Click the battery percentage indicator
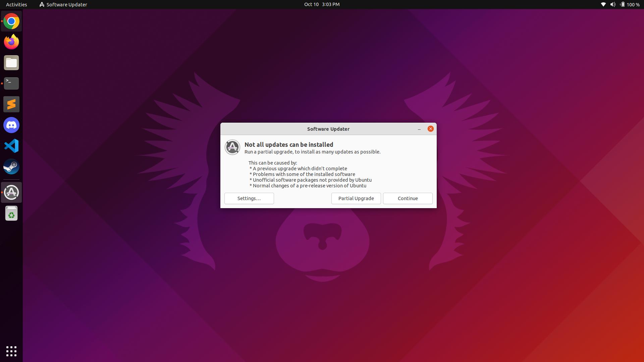The width and height of the screenshot is (644, 362). click(632, 4)
